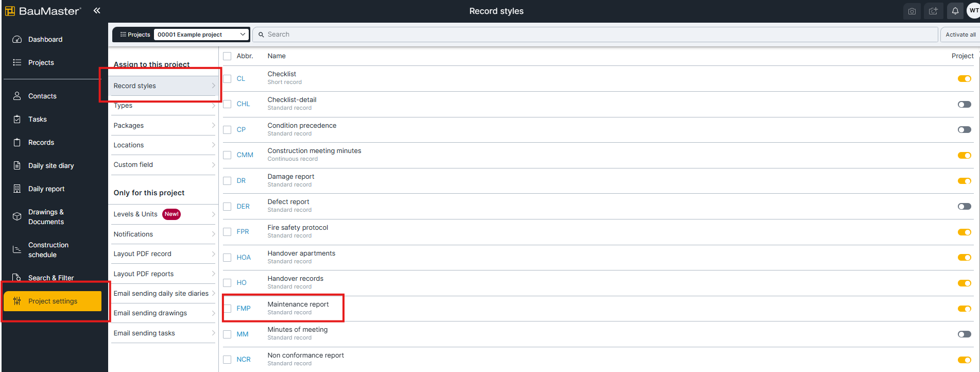The height and width of the screenshot is (372, 980).
Task: Enable the Condition precedence toggle
Action: (x=964, y=130)
